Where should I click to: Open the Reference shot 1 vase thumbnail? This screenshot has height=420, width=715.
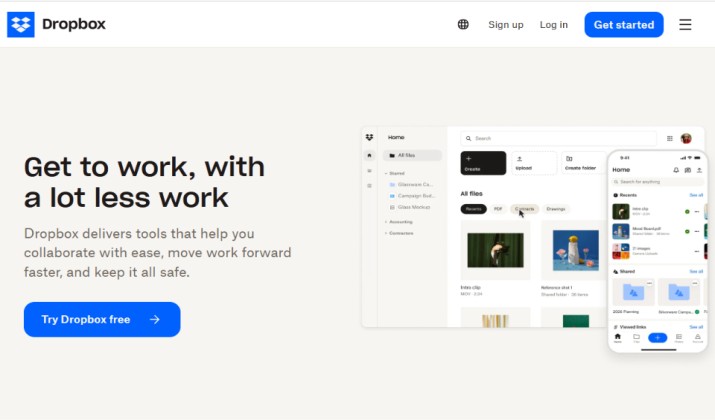tap(575, 250)
